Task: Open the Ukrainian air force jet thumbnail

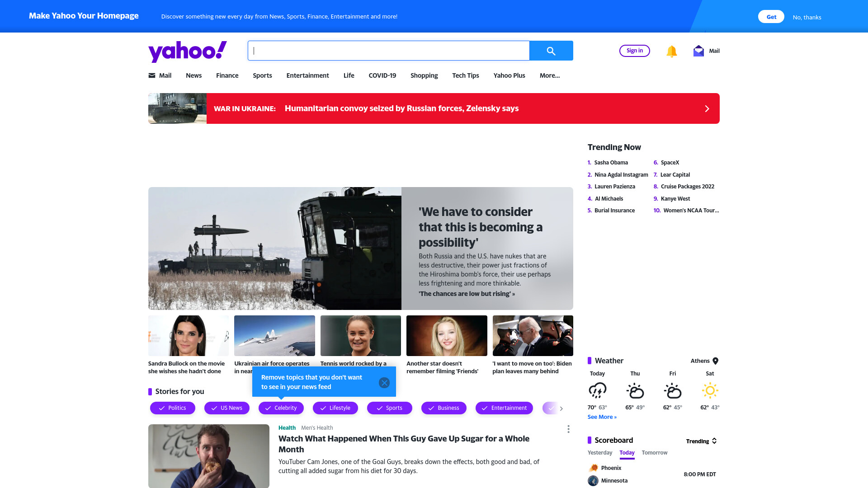Action: pos(274,336)
